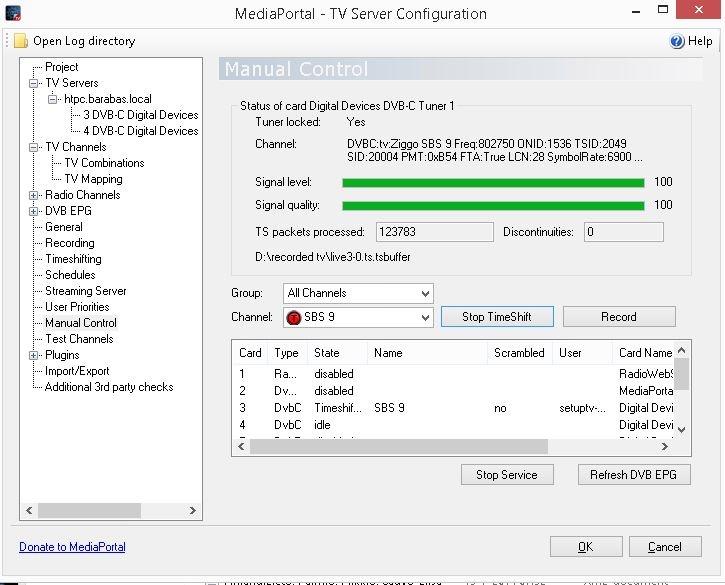
Task: Collapse the TV Channels tree node
Action: tap(33, 147)
